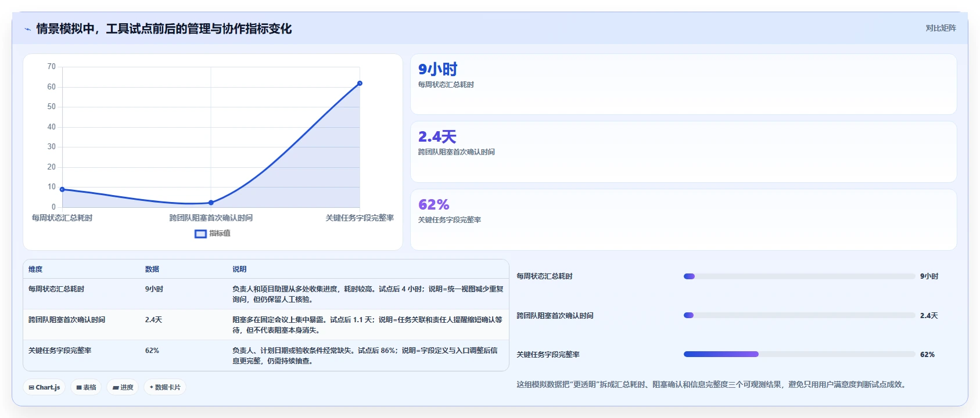Select the 9小时 metric card value
The height and width of the screenshot is (418, 980).
(x=438, y=69)
